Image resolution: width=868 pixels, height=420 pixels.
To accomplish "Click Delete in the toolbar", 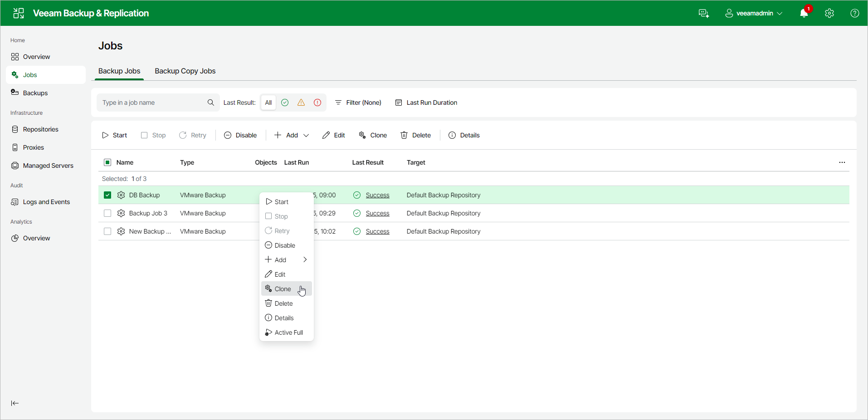I will pos(416,135).
